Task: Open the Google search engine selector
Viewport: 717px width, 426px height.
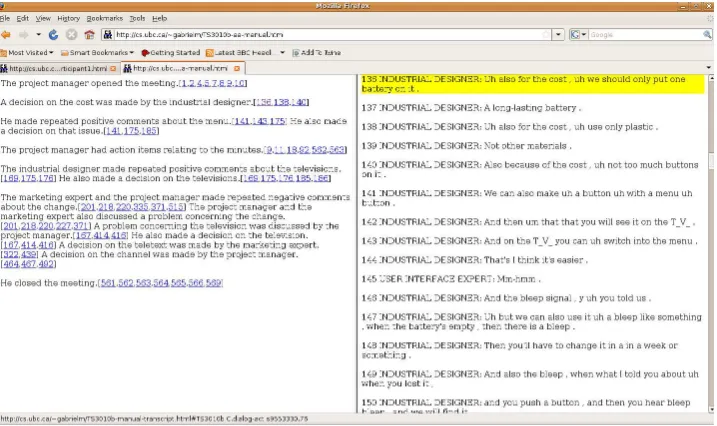Action: click(x=578, y=35)
